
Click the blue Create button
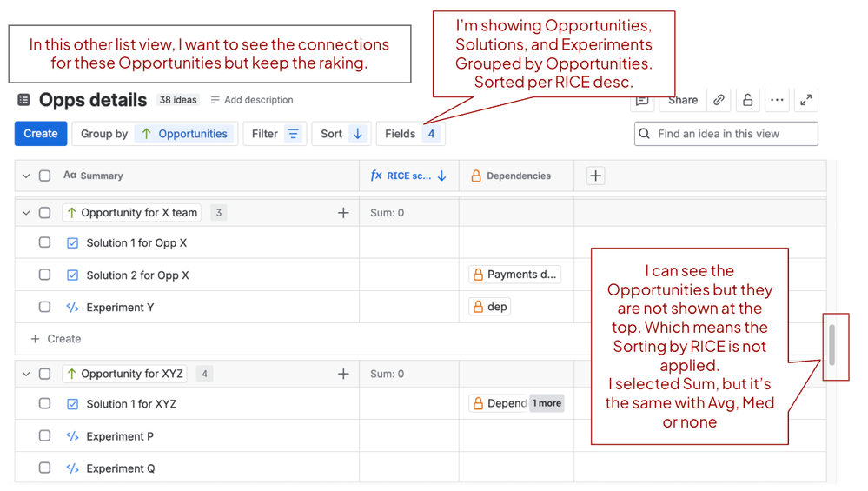pyautogui.click(x=41, y=134)
